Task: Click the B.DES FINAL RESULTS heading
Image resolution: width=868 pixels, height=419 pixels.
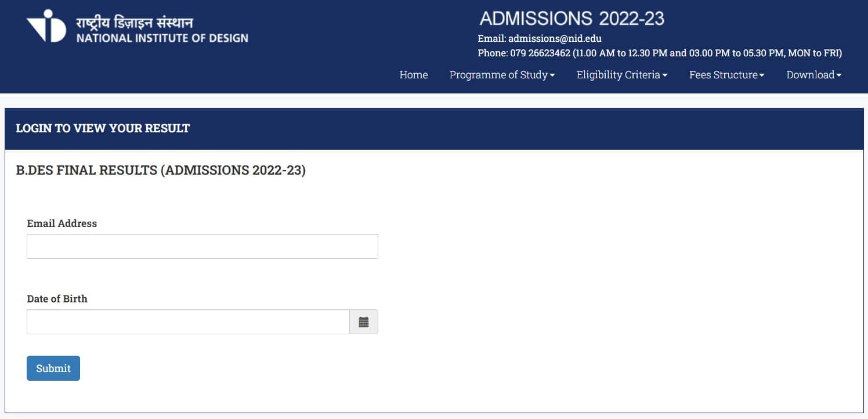Action: point(161,170)
